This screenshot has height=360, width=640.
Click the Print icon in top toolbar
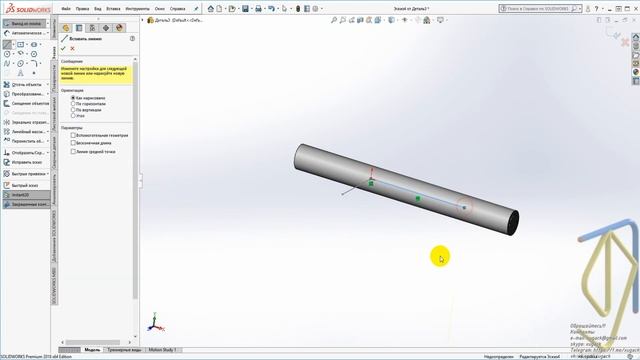pyautogui.click(x=258, y=9)
